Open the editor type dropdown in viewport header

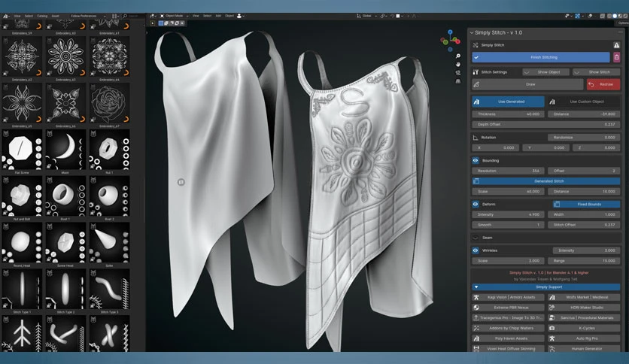pyautogui.click(x=153, y=16)
